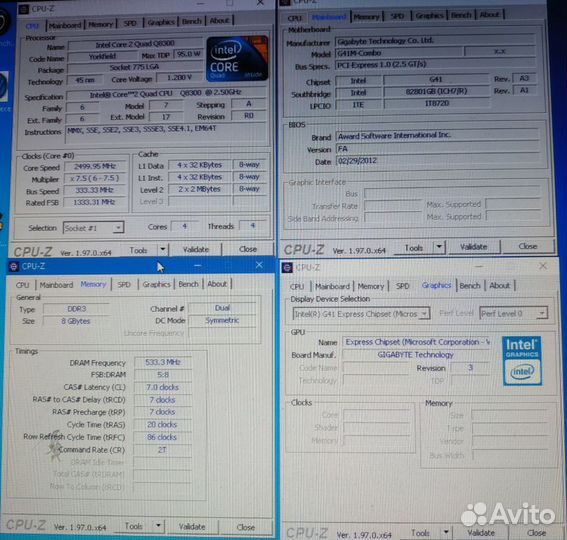This screenshot has height=540, width=567.
Task: Go to CPU tab in DDR3 timings window
Action: click(x=22, y=285)
